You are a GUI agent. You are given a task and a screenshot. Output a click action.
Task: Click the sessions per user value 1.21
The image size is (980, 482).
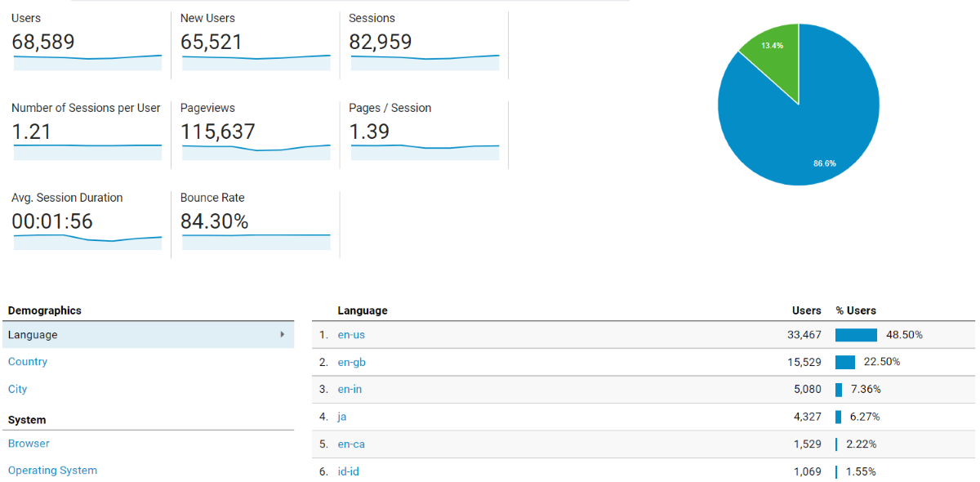[32, 132]
